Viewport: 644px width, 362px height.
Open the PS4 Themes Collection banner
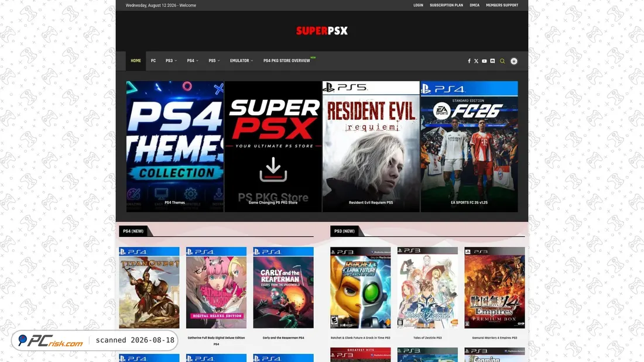click(175, 147)
